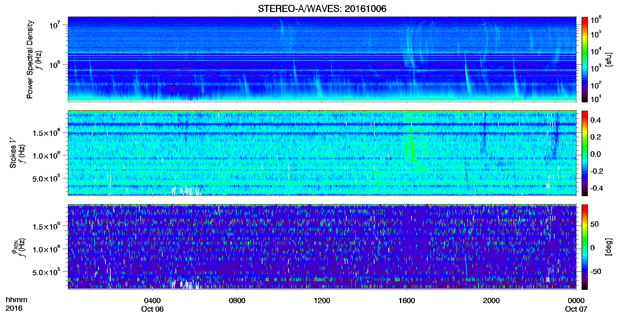Click the 1200 time axis label
644x332 pixels.
tap(322, 301)
